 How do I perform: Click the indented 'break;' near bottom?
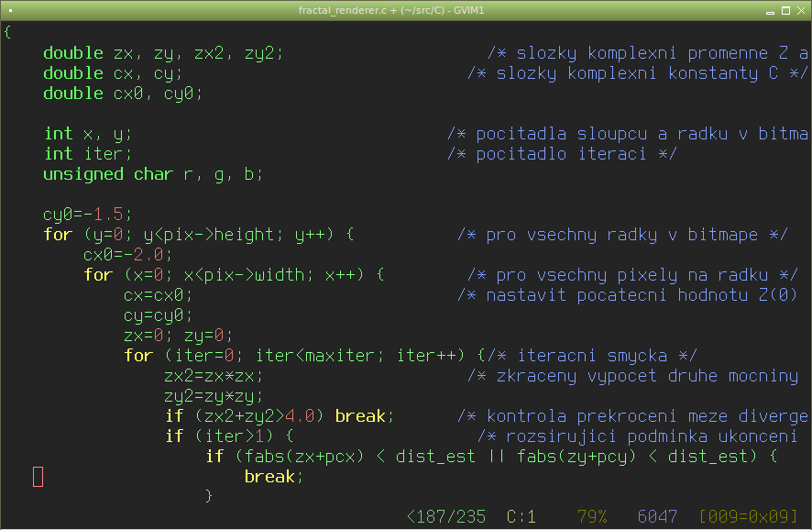(x=273, y=477)
